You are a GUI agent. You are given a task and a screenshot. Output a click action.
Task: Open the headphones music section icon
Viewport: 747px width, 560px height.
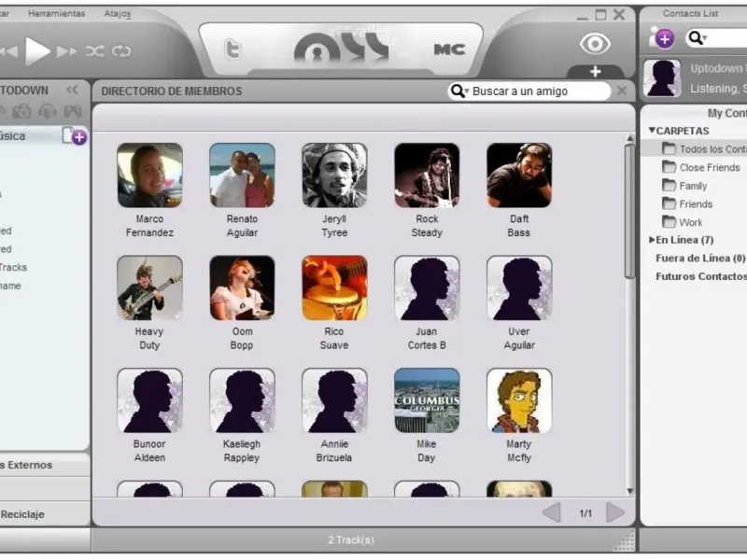pyautogui.click(x=48, y=111)
